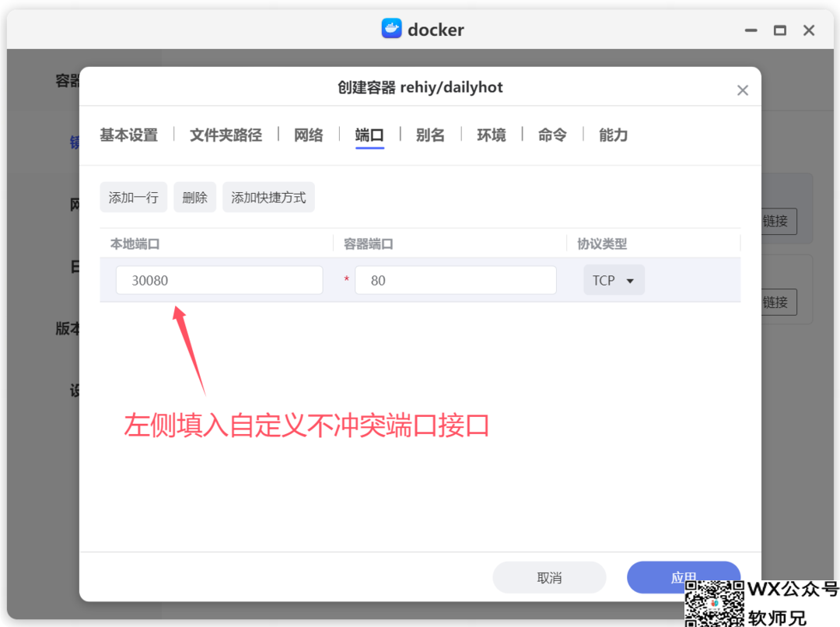Minimize the docker window
Screen dimensions: 840x627
tap(751, 30)
